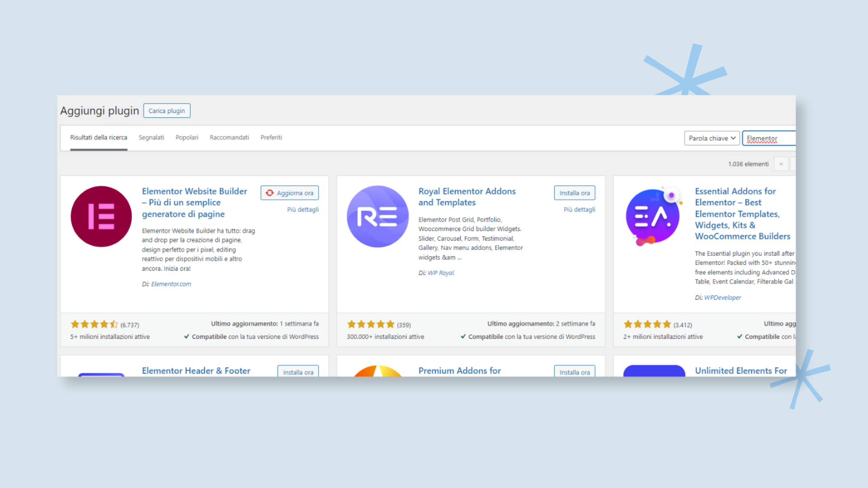This screenshot has width=868, height=488.
Task: Switch to the Popolari tab
Action: (187, 137)
